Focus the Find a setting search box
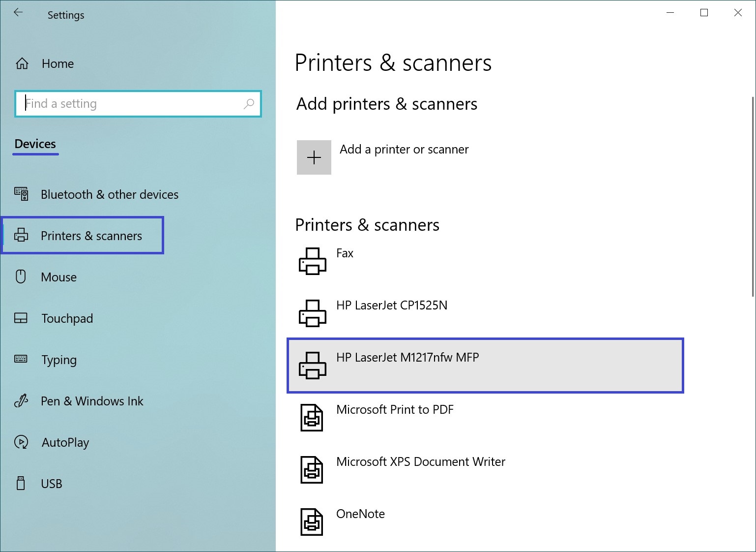 tap(138, 104)
